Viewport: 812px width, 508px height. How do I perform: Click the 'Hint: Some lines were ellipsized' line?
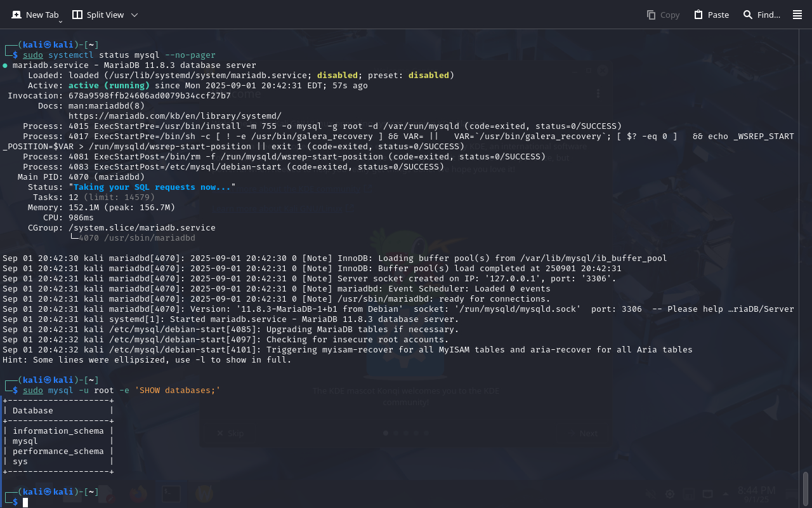(x=147, y=359)
